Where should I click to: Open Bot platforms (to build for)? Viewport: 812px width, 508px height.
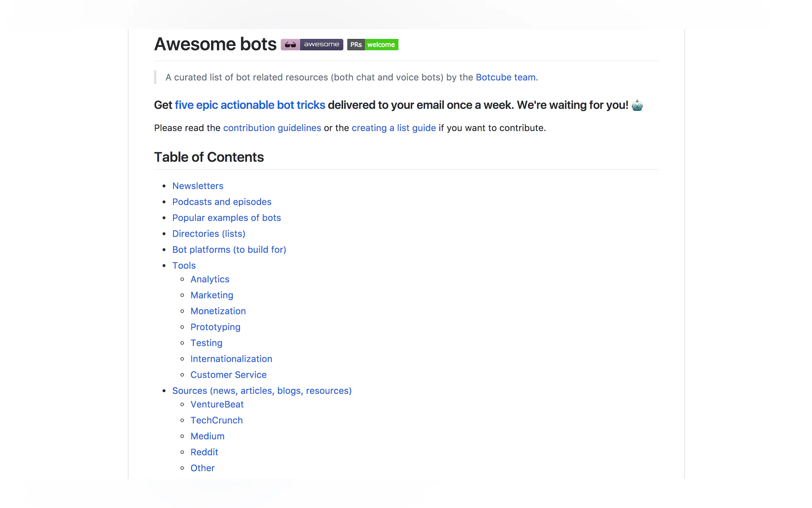pyautogui.click(x=229, y=250)
